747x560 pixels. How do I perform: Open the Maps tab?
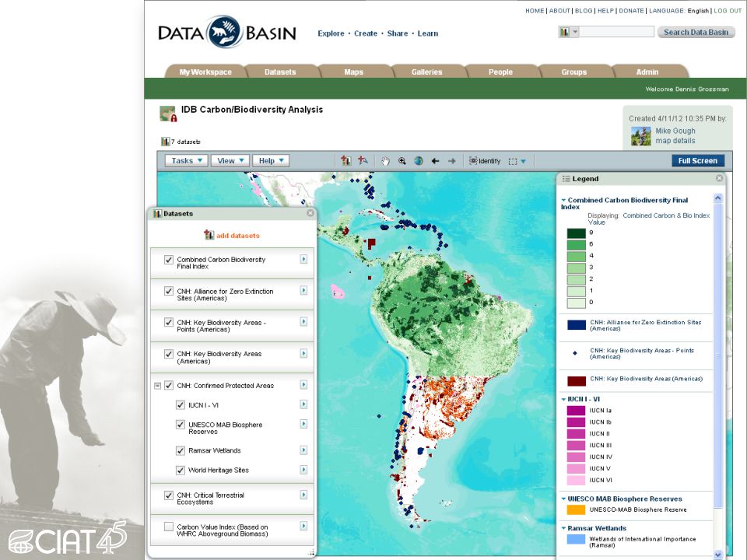click(353, 72)
